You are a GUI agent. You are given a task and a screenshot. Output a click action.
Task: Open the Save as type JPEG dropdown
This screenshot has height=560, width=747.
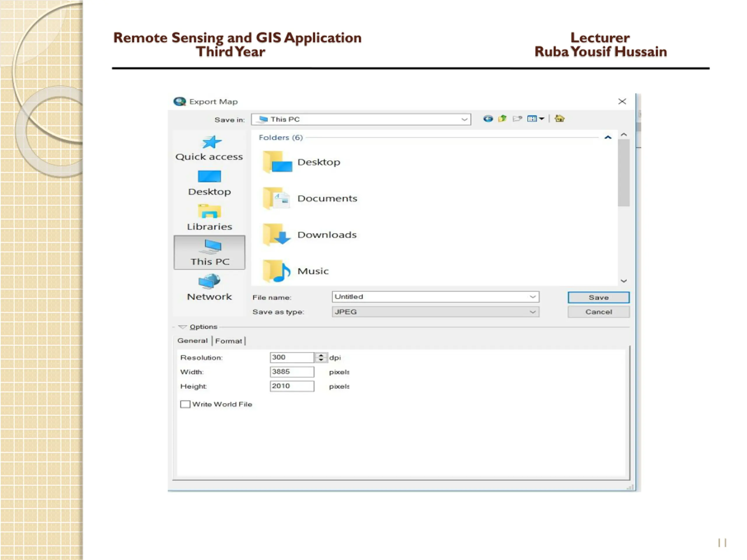[435, 312]
